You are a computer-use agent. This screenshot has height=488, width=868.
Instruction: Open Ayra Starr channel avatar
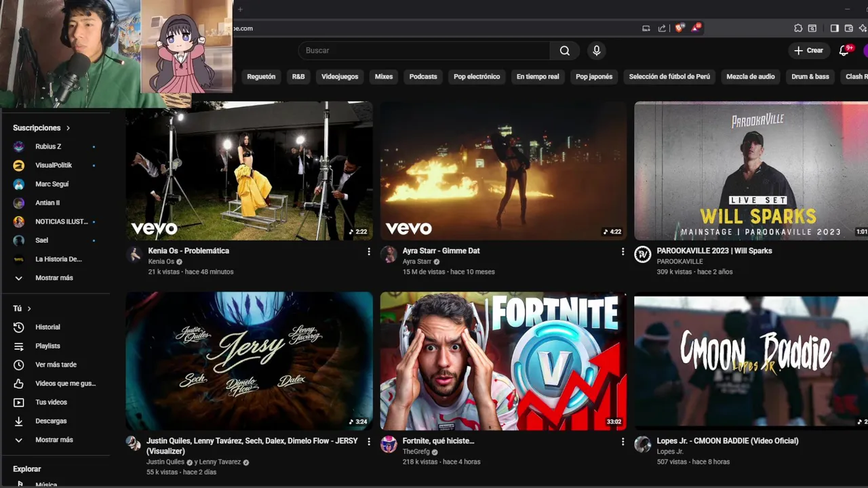coord(389,254)
